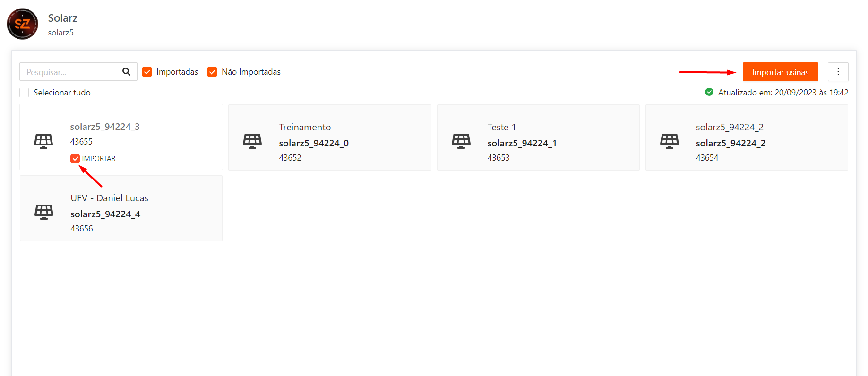Uncheck the Não Importadas filter checkbox
Screen dimensions: 868x376
212,72
